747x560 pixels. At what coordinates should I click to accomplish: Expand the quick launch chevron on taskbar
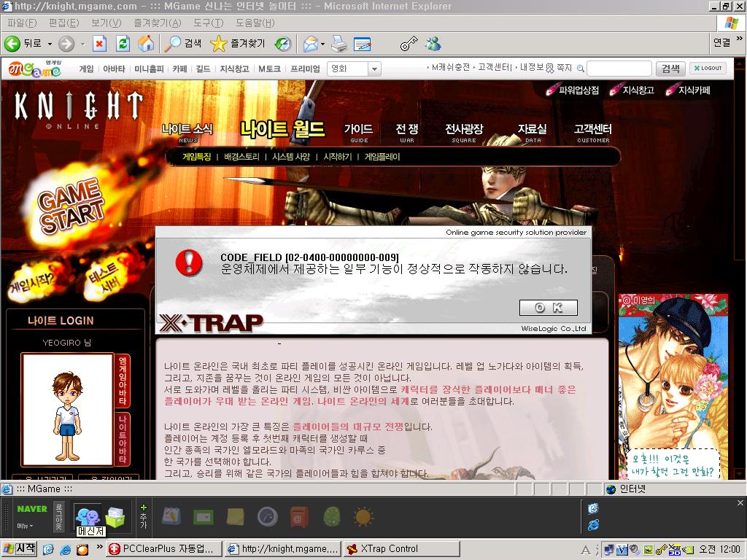[x=99, y=547]
